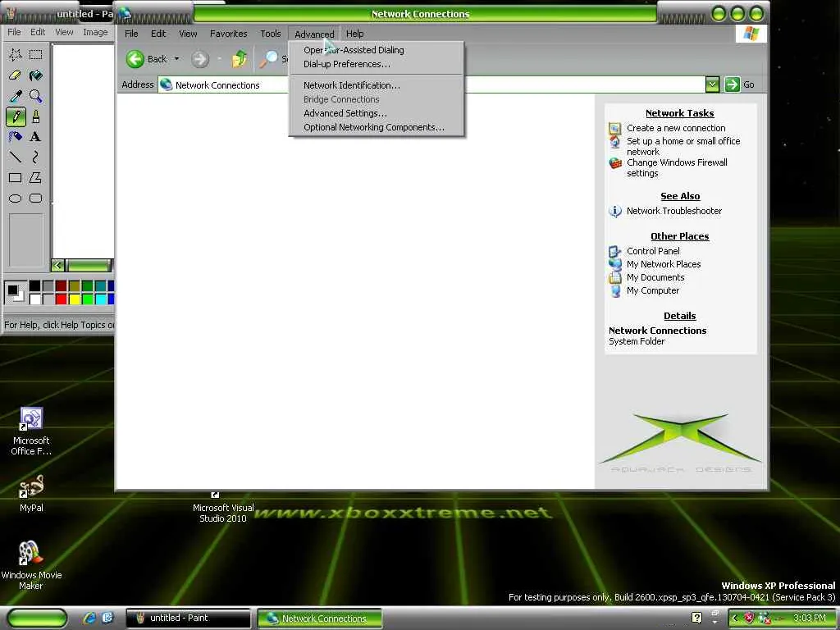840x630 pixels.
Task: Open the Tools menu in Network Connections
Action: pos(271,33)
